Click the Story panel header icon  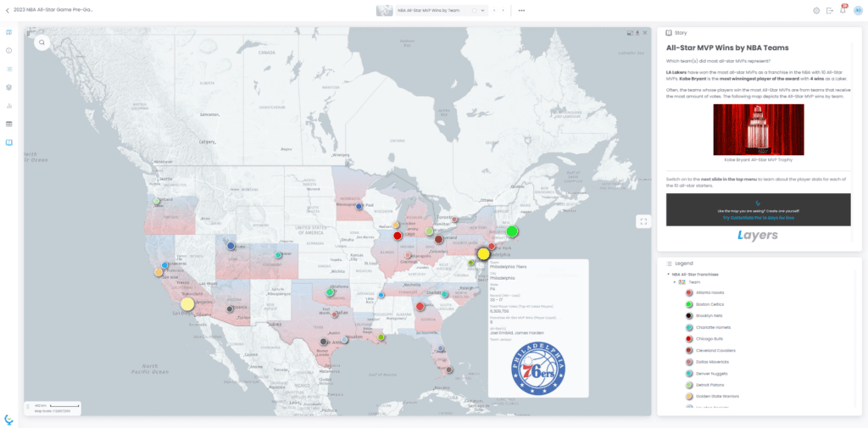[x=669, y=33]
